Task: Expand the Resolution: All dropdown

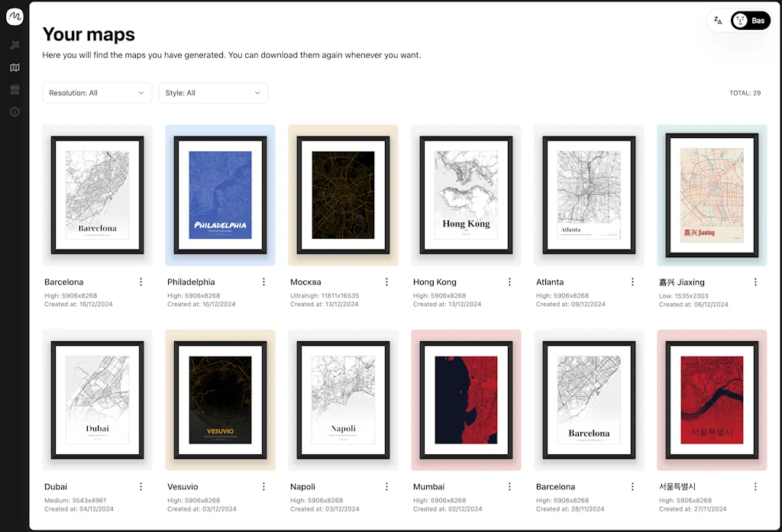Action: tap(97, 93)
